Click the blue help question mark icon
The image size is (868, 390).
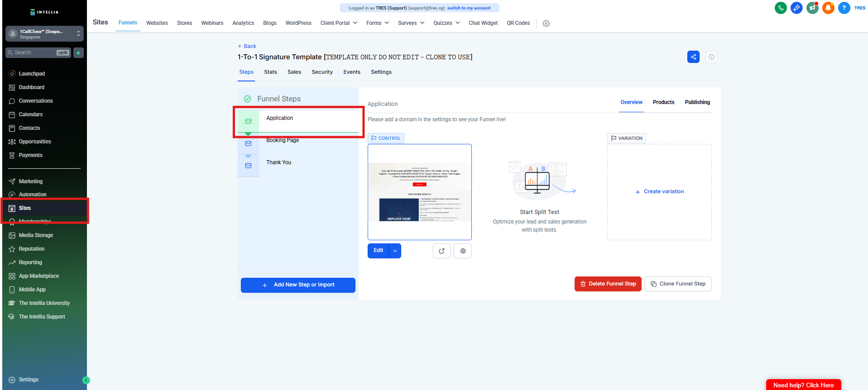pyautogui.click(x=844, y=8)
